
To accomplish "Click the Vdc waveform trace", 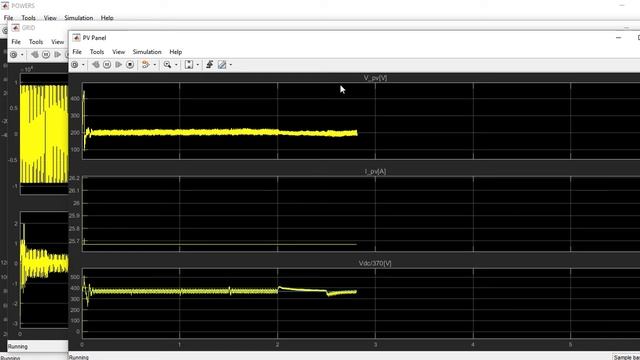I will (220, 291).
